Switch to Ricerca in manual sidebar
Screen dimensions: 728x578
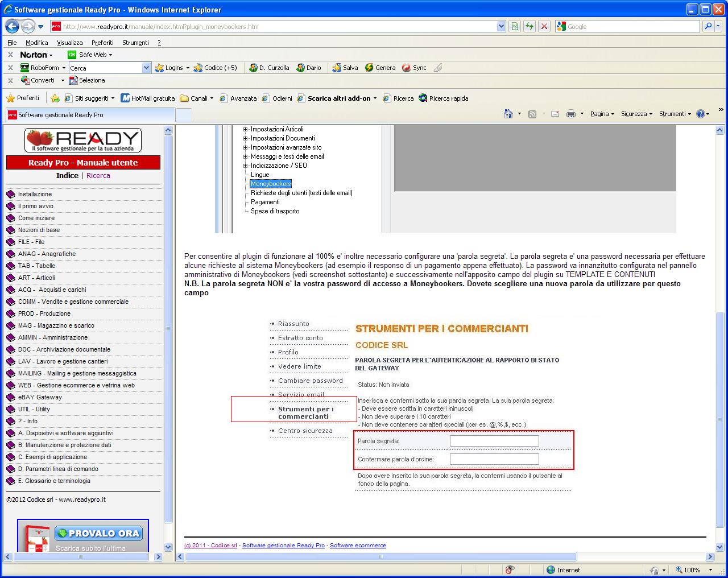point(98,175)
